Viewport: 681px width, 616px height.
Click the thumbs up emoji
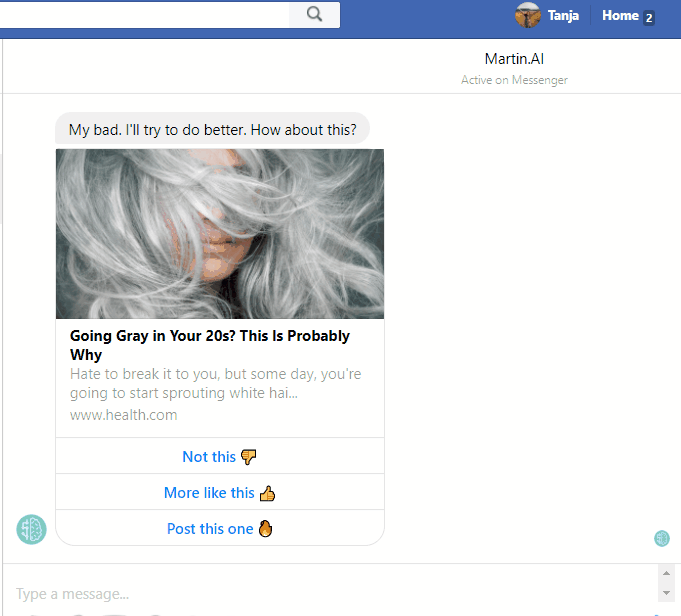tap(267, 493)
